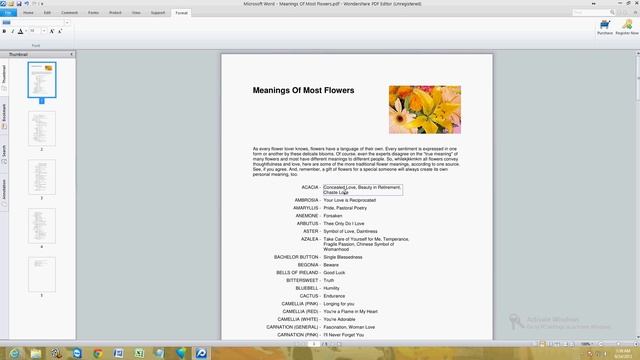Switch to the Edit ribbon tab
640x360 pixels.
tap(47, 13)
